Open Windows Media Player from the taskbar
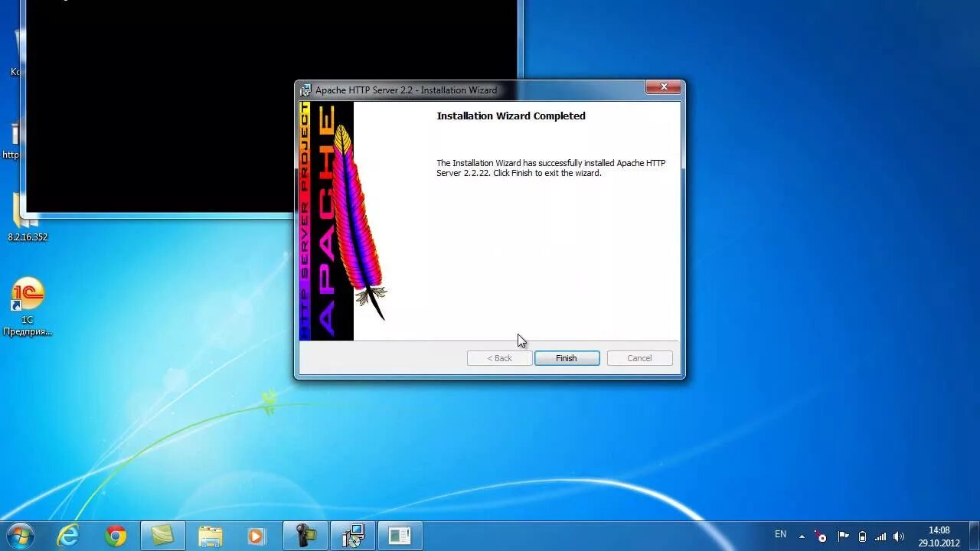Screen dimensions: 980x551 point(256,536)
